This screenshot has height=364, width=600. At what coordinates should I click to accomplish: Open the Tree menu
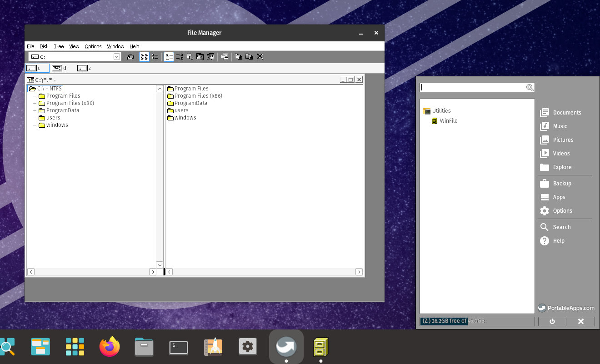click(x=59, y=46)
